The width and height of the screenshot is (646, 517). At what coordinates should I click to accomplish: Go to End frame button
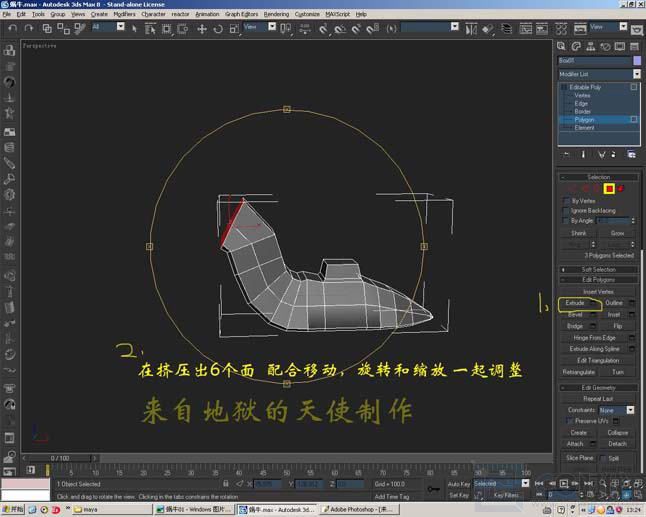(588, 483)
